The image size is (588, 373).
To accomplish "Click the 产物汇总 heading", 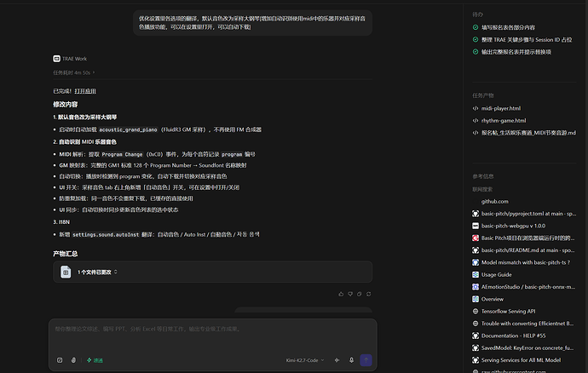I will (x=66, y=254).
